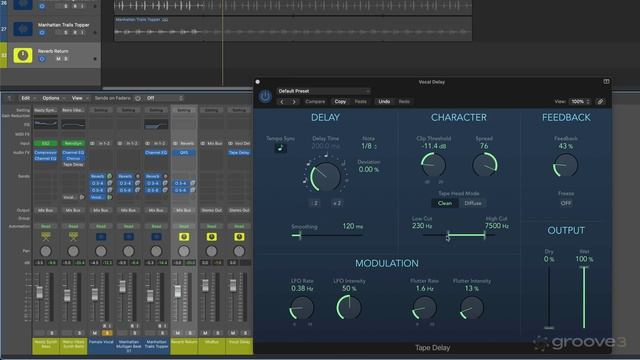Open Sends on Faders Off dropdown
The image size is (640, 360).
tap(164, 98)
